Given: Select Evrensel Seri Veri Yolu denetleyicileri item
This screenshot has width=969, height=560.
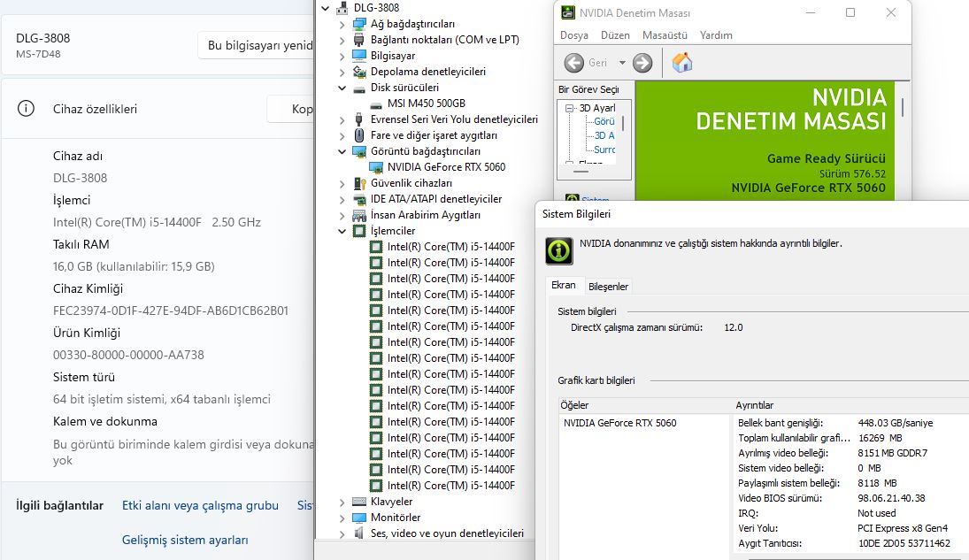Looking at the screenshot, I should pos(454,119).
